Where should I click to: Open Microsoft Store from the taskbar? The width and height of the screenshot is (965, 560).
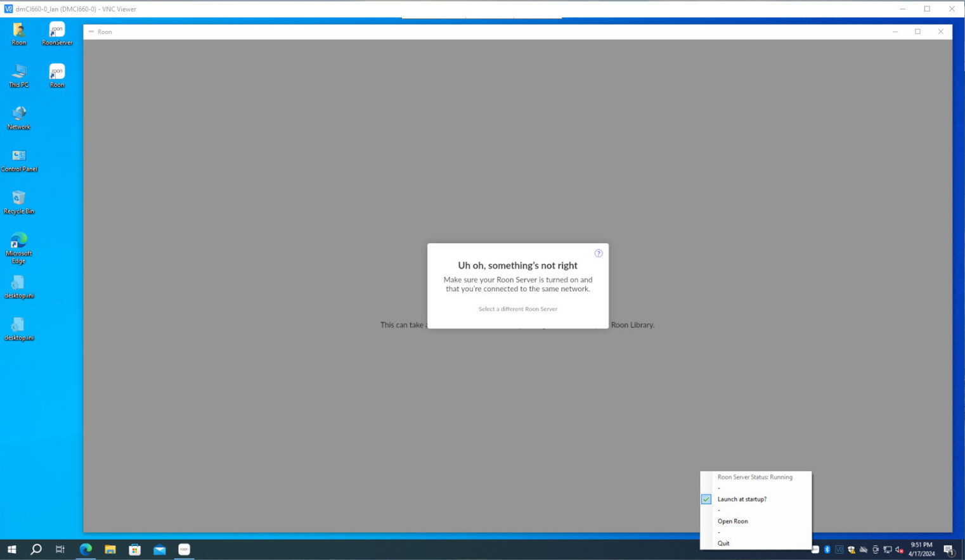pos(135,549)
